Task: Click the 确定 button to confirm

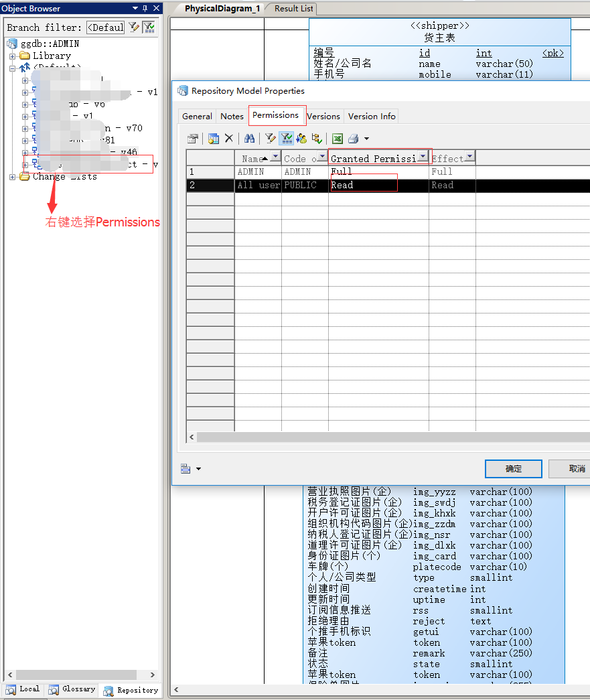Action: (x=513, y=468)
